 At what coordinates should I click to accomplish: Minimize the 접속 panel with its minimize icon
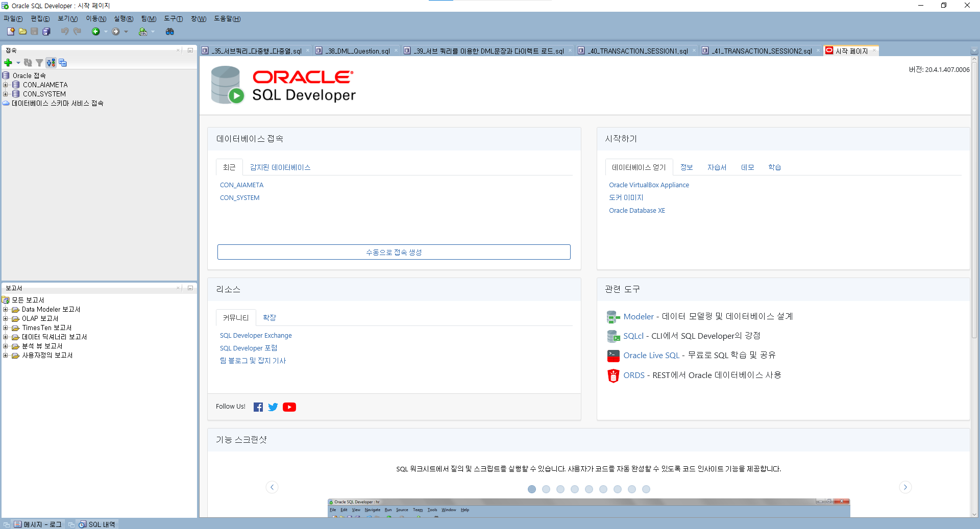pyautogui.click(x=190, y=50)
